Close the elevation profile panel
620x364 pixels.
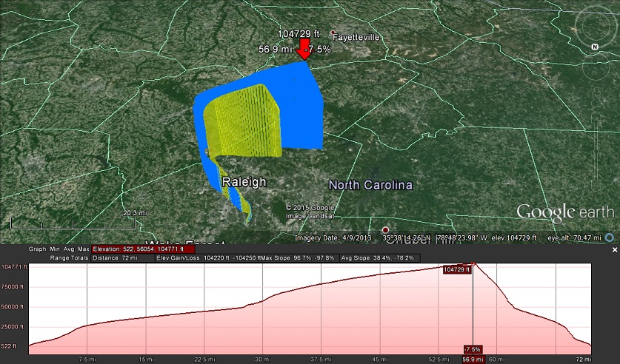[x=614, y=250]
